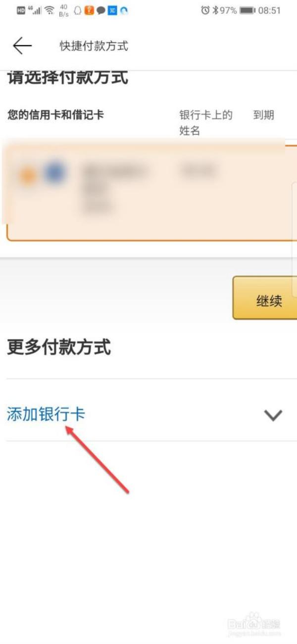Tap the back arrow in the header

[22, 46]
